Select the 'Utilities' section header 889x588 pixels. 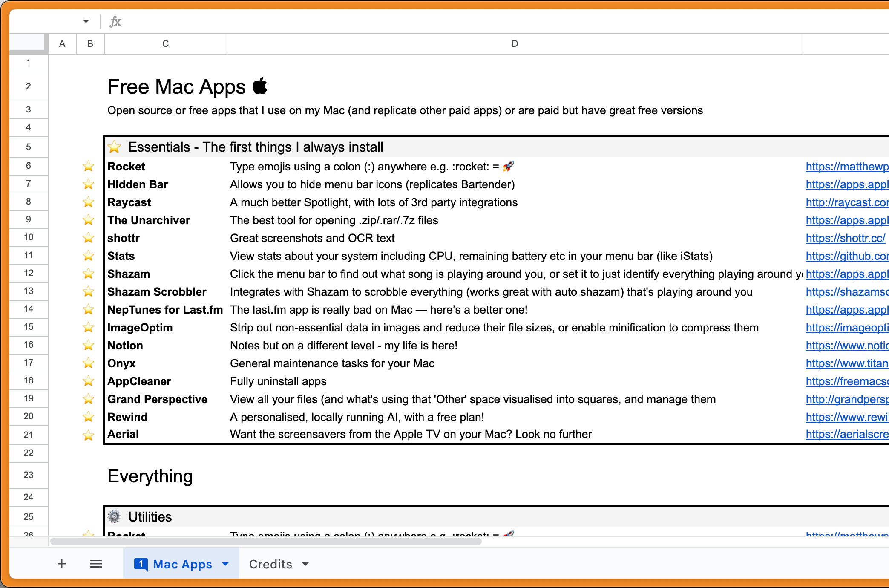click(150, 517)
